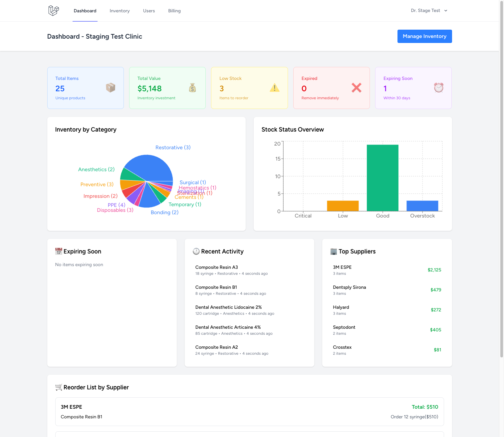Open the Dr. Stage Test user dropdown
This screenshot has width=504, height=437.
point(429,11)
